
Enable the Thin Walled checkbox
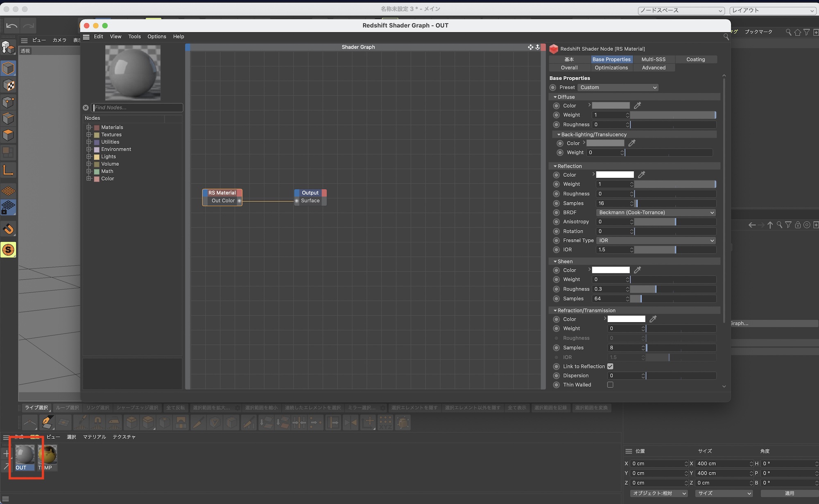(x=610, y=385)
